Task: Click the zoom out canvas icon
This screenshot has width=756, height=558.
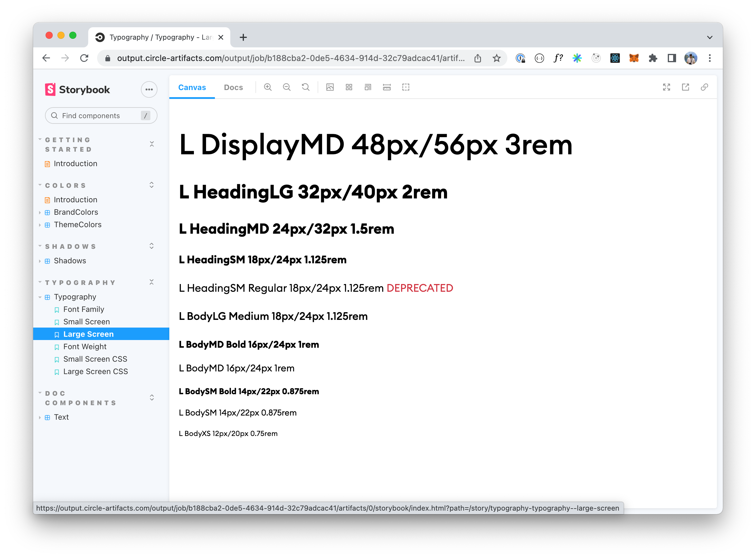Action: [x=287, y=87]
